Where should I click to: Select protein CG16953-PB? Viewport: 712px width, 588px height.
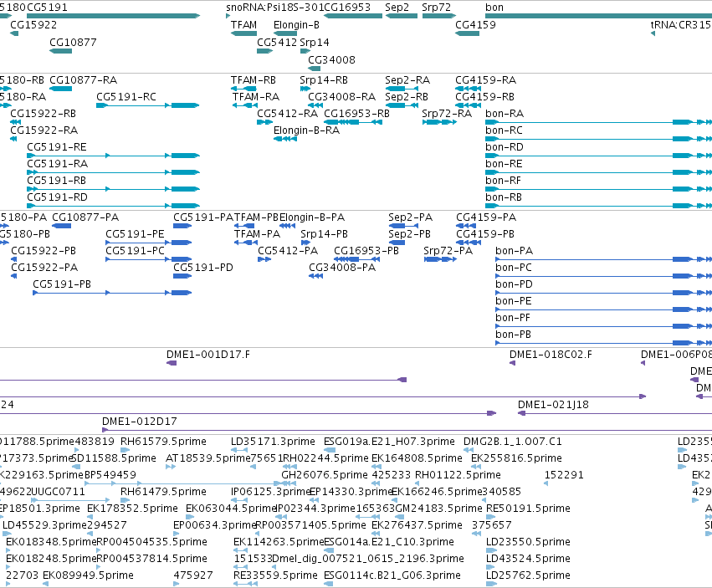(366, 251)
